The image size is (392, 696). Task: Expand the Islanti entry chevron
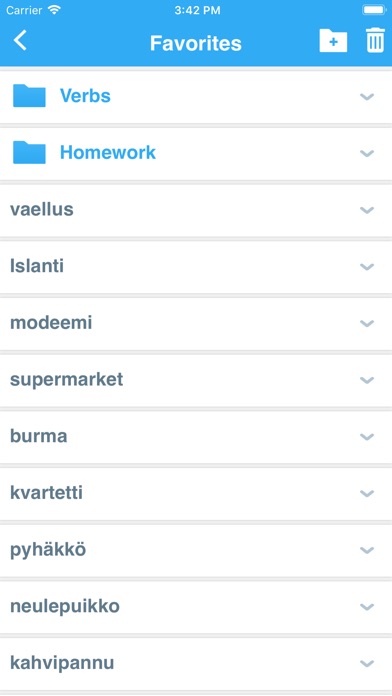367,266
